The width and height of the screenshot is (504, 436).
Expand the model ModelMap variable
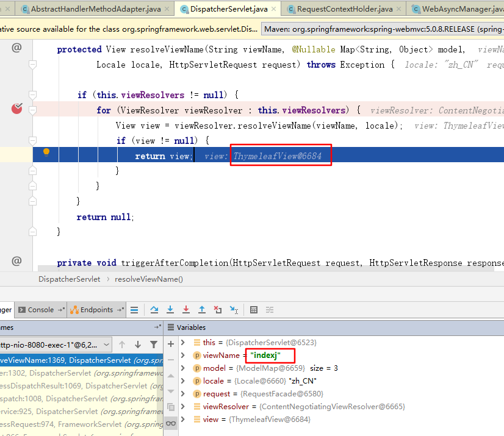point(182,368)
